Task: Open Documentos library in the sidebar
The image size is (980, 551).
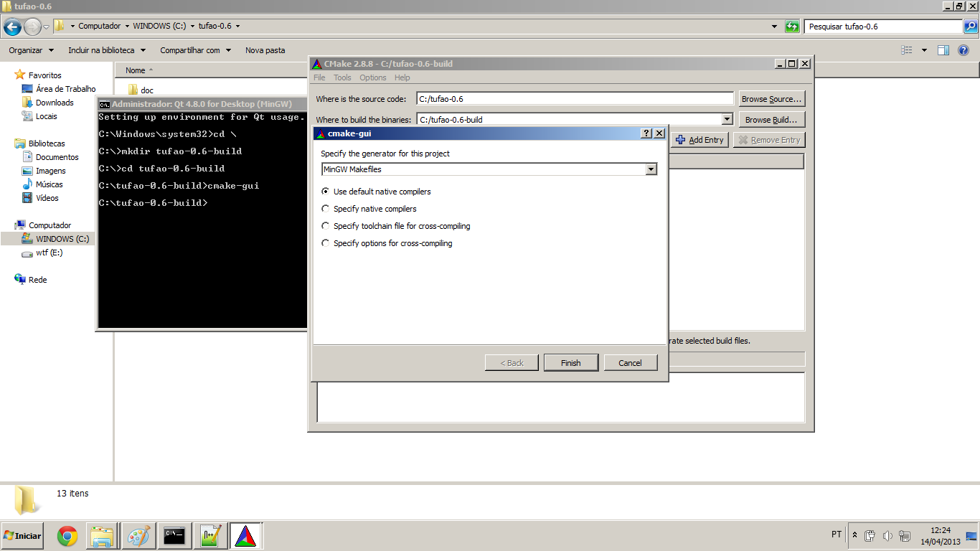Action: coord(57,157)
